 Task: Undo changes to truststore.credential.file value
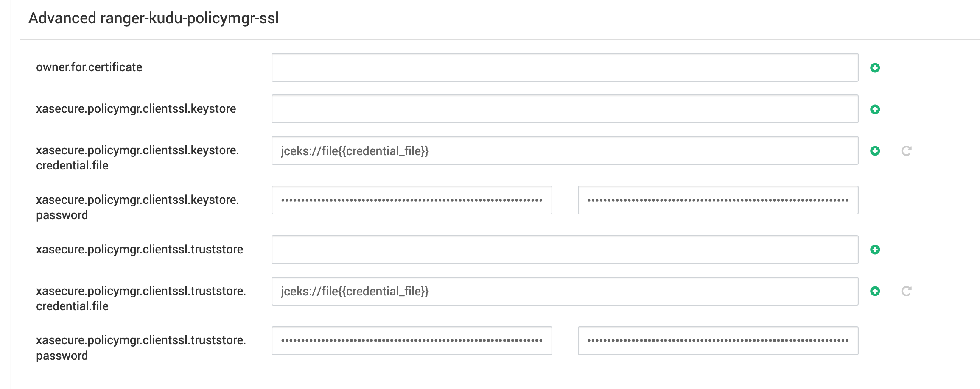907,291
